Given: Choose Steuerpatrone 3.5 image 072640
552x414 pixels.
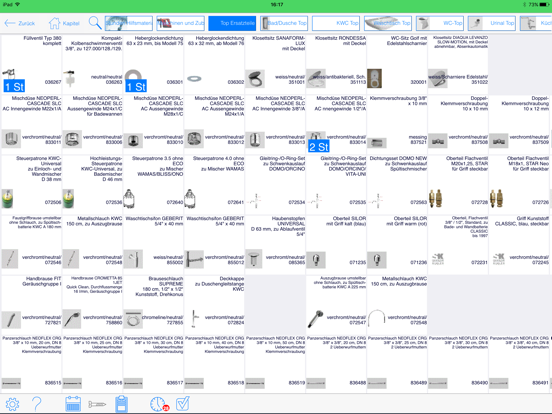Looking at the screenshot, I should point(129,199).
